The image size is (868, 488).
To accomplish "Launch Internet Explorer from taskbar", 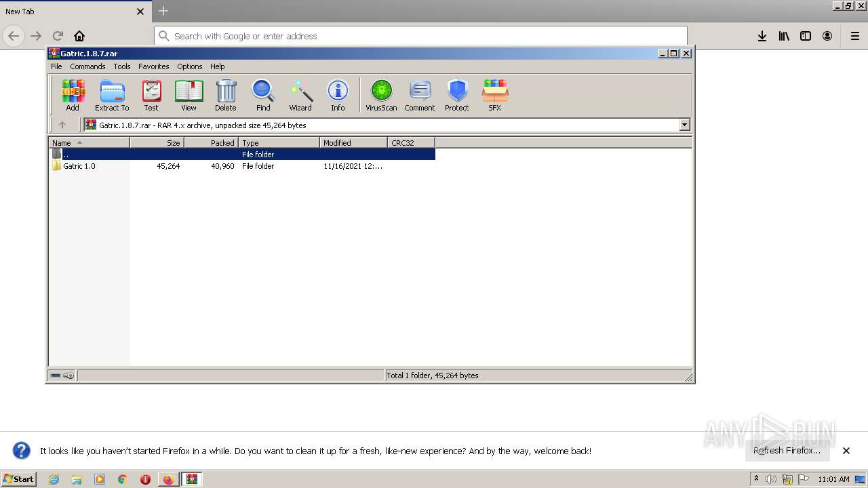I will pyautogui.click(x=54, y=479).
